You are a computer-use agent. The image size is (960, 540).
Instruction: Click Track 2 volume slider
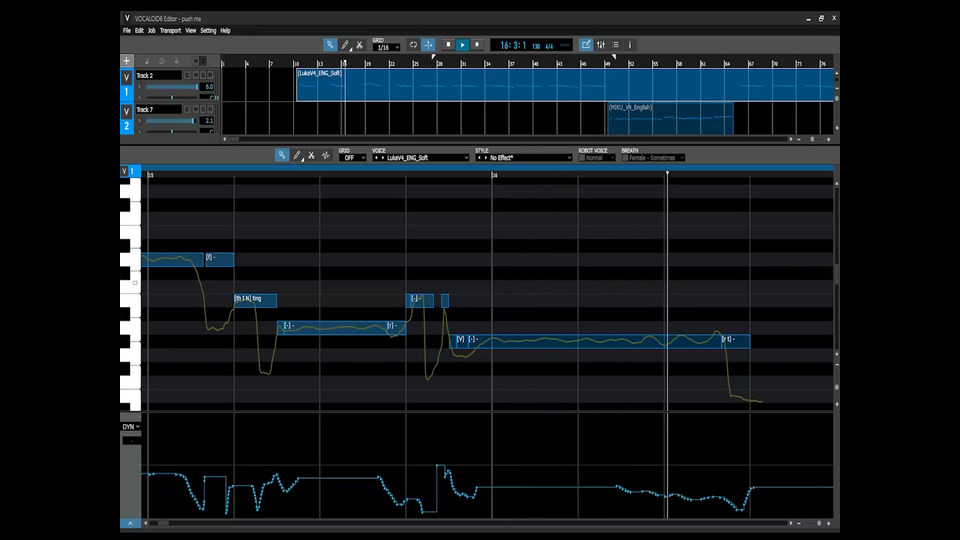(171, 87)
